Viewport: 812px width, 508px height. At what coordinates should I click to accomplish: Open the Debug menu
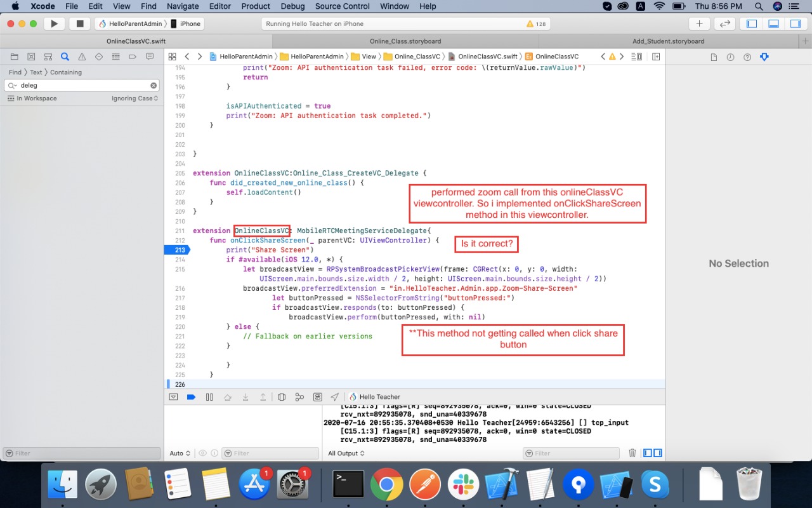tap(292, 6)
